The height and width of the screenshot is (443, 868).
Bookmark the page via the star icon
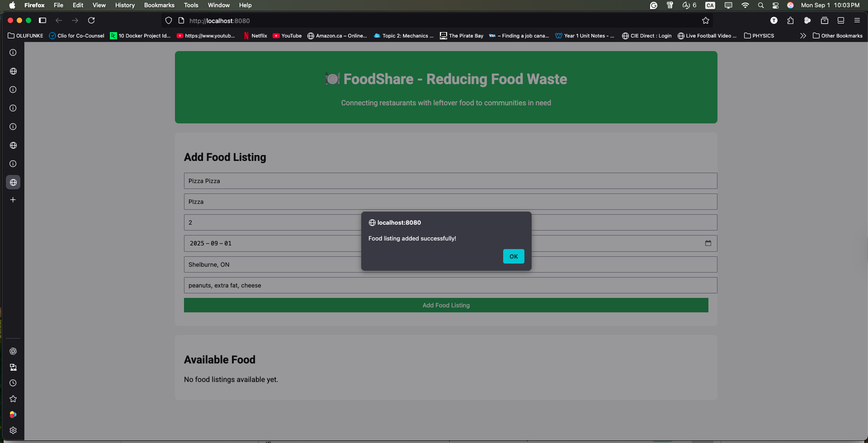tap(706, 20)
